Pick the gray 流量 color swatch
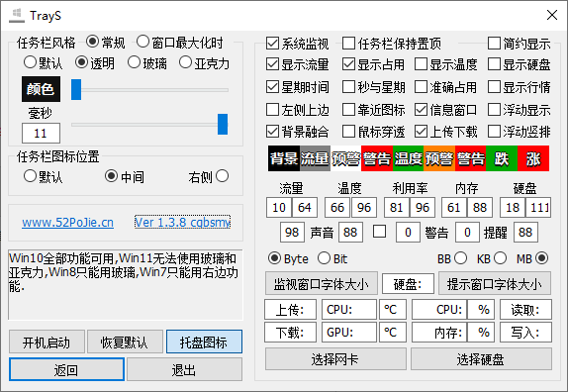Screen dimensions: 568x392 [x=315, y=158]
